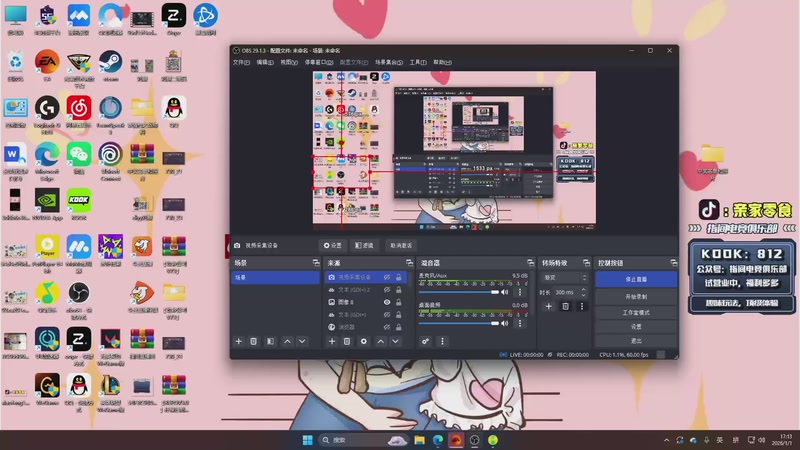The width and height of the screenshot is (800, 450).
Task: Show hidden system tray icons chevron
Action: tap(666, 440)
